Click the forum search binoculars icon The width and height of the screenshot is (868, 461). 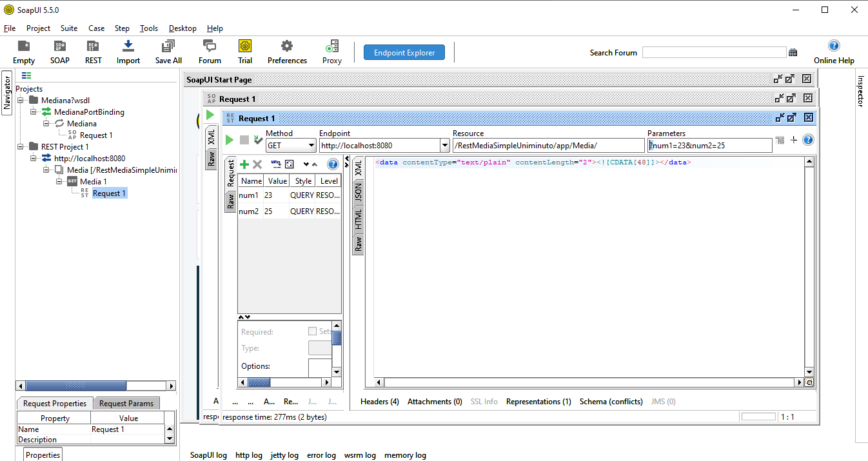793,53
